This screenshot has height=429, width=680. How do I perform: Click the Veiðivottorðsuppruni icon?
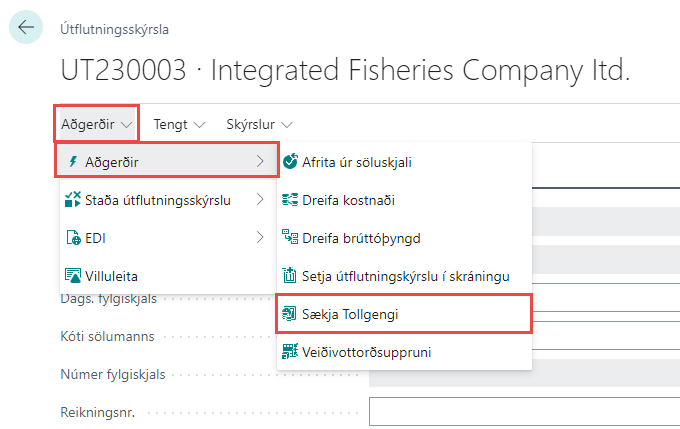pyautogui.click(x=291, y=351)
